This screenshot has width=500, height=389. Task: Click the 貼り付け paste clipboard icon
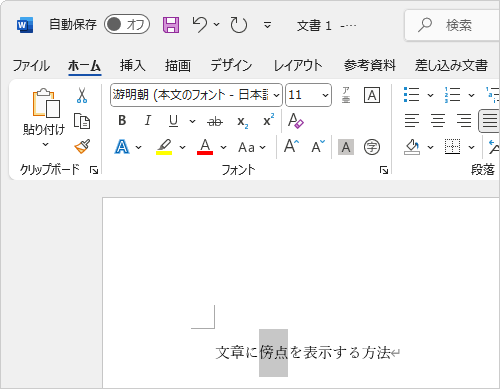(x=46, y=103)
